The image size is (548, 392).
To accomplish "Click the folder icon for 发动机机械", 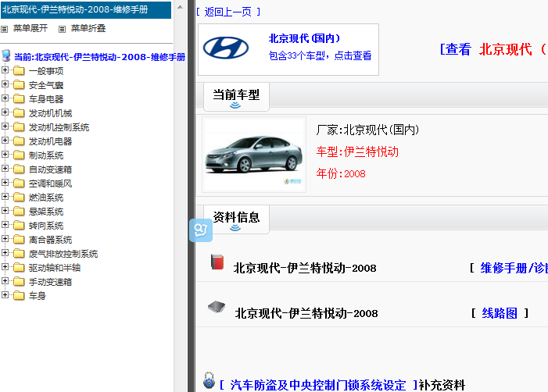I will (x=19, y=113).
